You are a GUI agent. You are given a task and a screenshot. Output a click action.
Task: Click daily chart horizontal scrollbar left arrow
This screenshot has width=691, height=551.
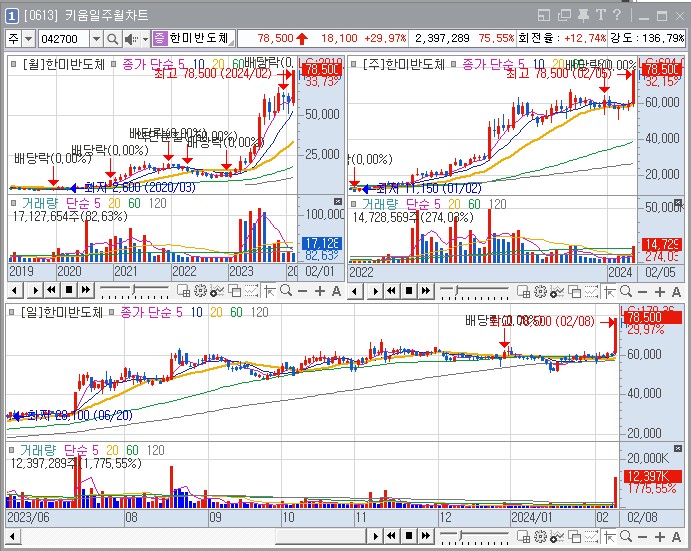(x=12, y=536)
